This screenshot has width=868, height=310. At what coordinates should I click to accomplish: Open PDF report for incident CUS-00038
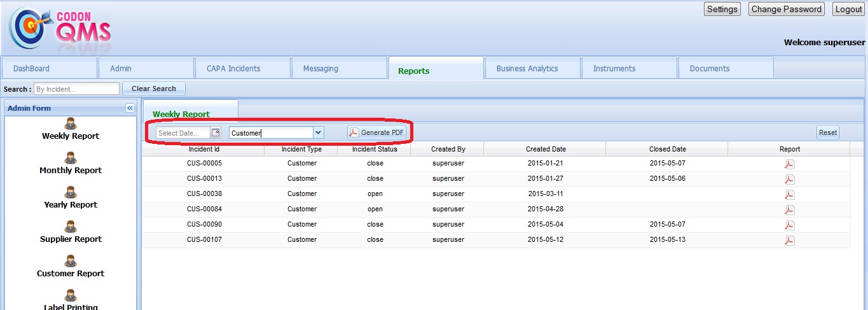[789, 194]
